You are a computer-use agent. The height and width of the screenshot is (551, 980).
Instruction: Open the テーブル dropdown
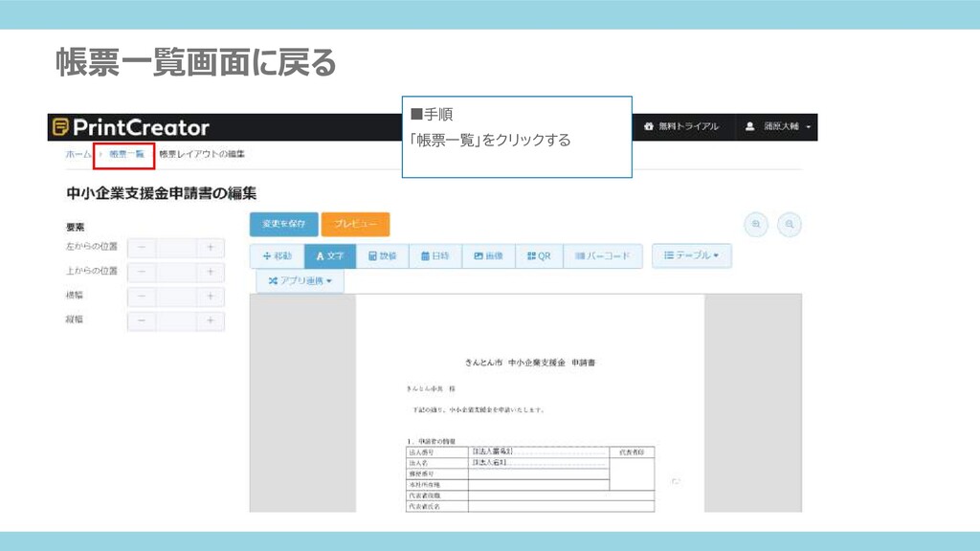(x=691, y=255)
